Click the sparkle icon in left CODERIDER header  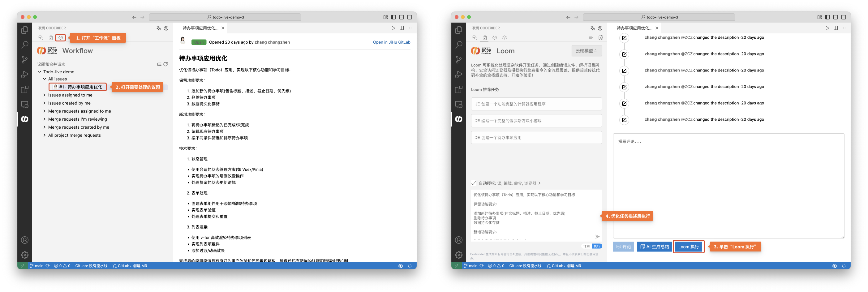[158, 28]
